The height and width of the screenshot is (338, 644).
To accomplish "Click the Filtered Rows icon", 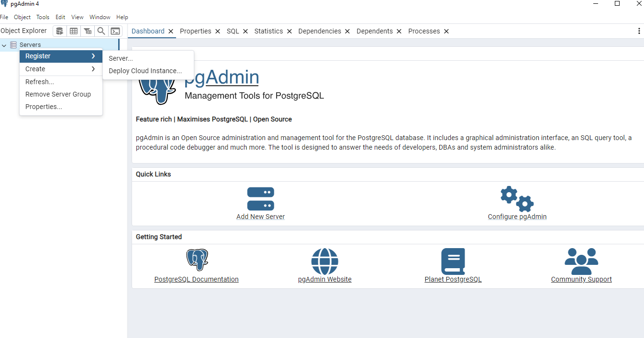I will click(88, 31).
